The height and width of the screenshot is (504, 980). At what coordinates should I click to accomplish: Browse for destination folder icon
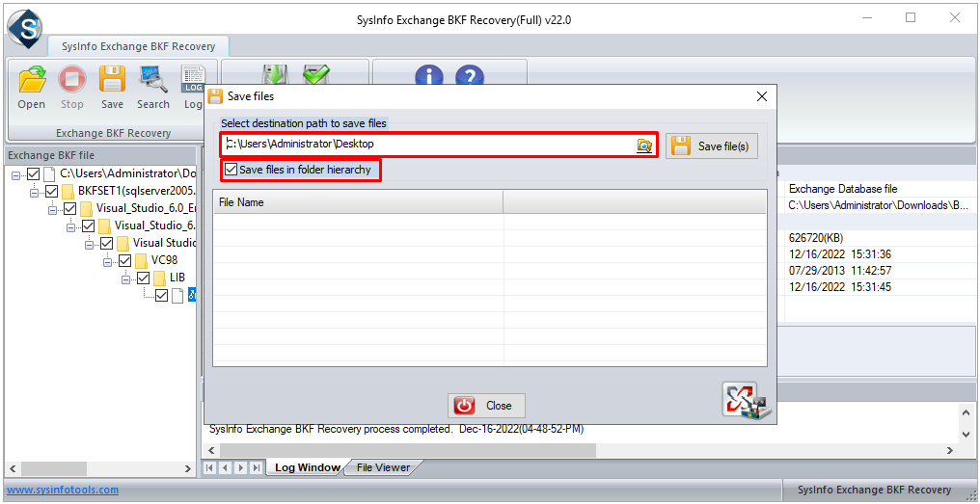643,146
